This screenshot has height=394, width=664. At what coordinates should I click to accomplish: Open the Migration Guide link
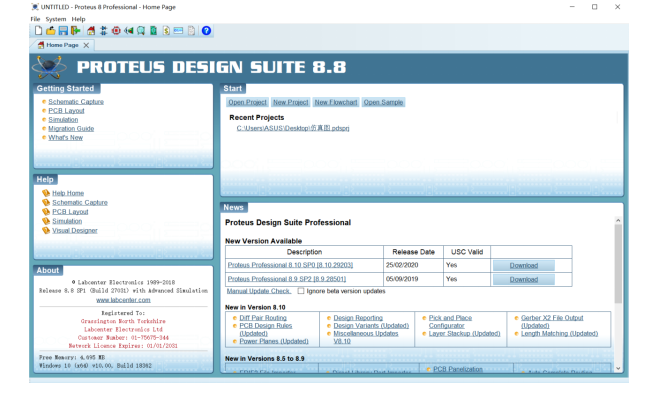(71, 128)
